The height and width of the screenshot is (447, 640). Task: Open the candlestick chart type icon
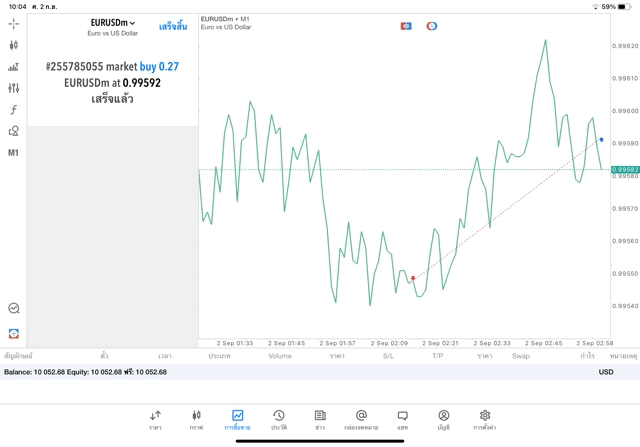pyautogui.click(x=13, y=45)
